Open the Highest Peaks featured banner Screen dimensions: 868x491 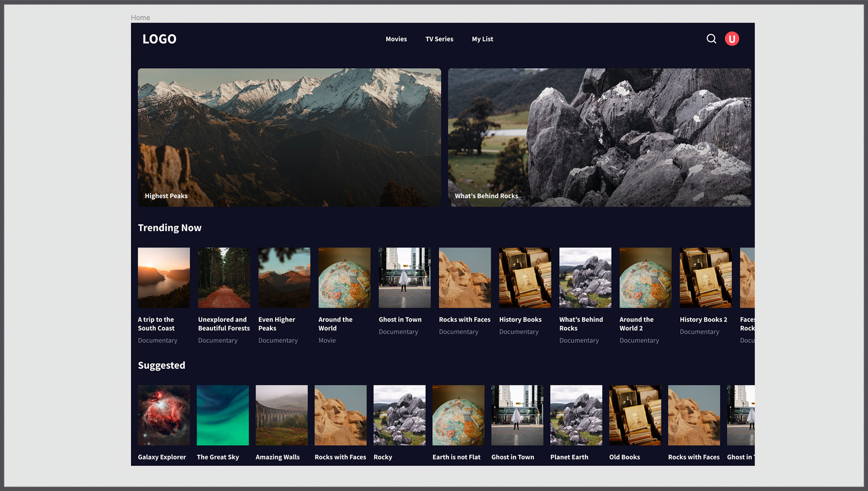pyautogui.click(x=289, y=137)
